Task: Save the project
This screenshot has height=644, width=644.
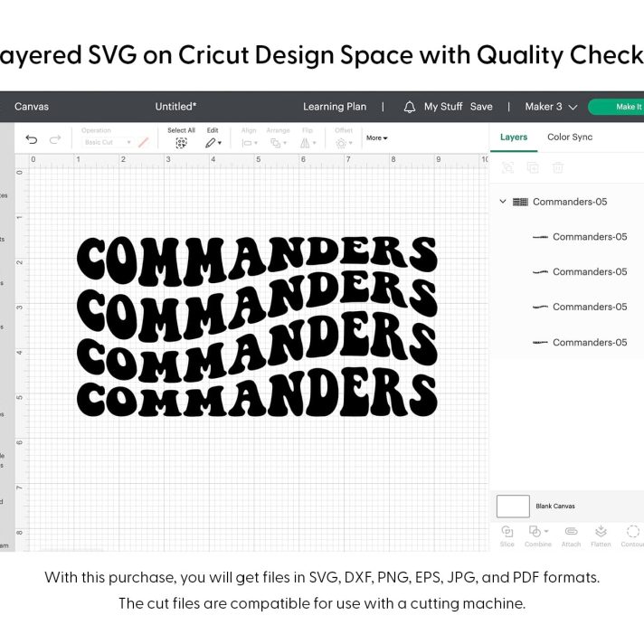Action: tap(481, 107)
